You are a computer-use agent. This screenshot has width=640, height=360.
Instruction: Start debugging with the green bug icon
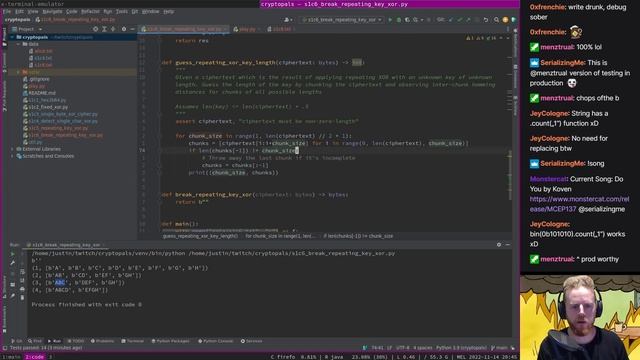pyautogui.click(x=399, y=20)
